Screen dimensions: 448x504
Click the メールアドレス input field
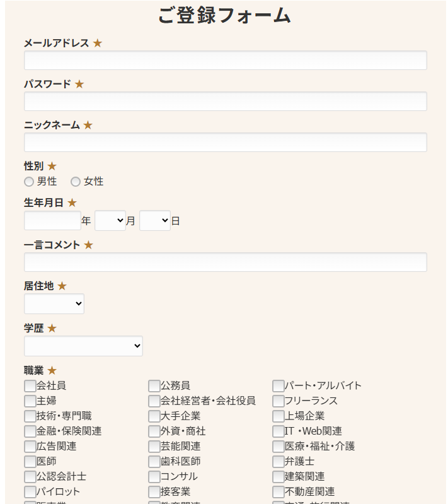coord(225,60)
